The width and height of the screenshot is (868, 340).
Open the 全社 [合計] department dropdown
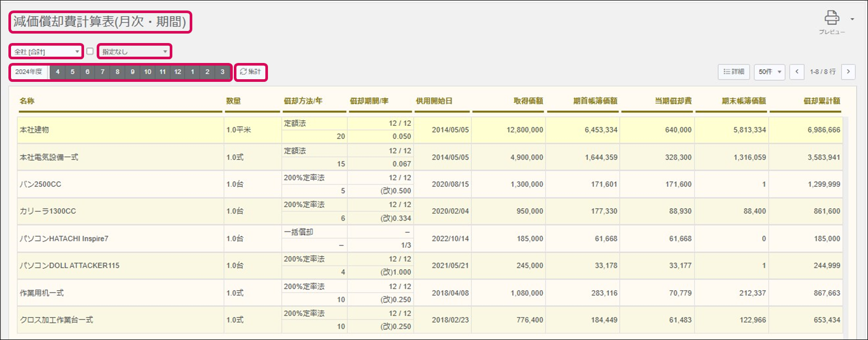click(47, 51)
